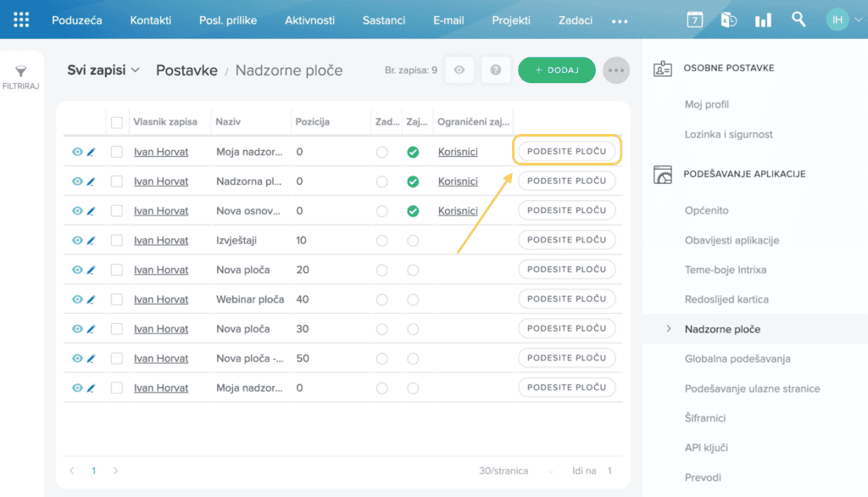Viewport: 868px width, 497px height.
Task: Edit the Nadzorna pl... row with pencil
Action: click(x=92, y=181)
